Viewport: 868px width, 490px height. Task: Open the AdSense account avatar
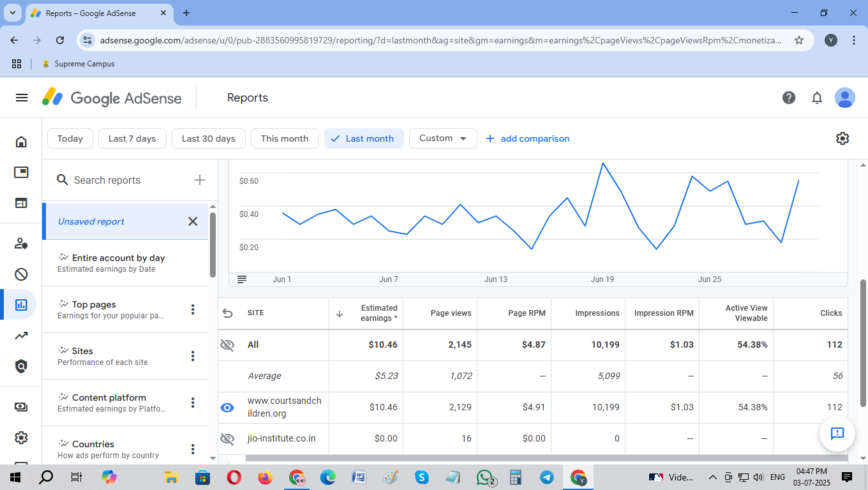click(x=845, y=98)
